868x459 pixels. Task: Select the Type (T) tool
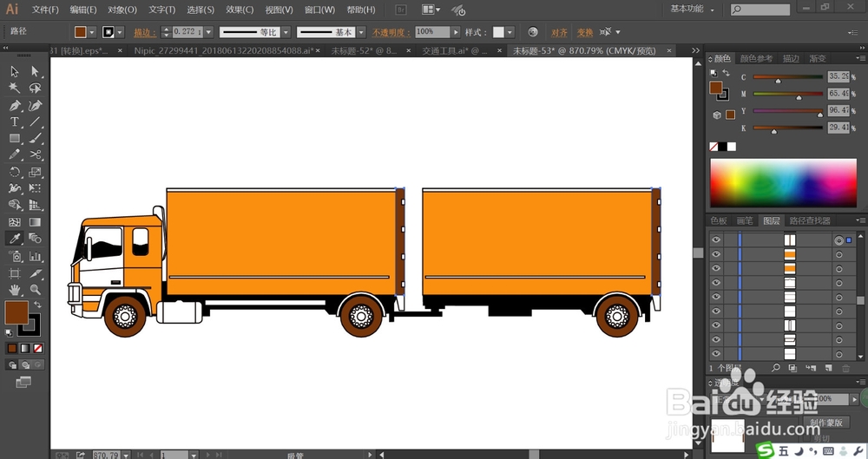[15, 121]
